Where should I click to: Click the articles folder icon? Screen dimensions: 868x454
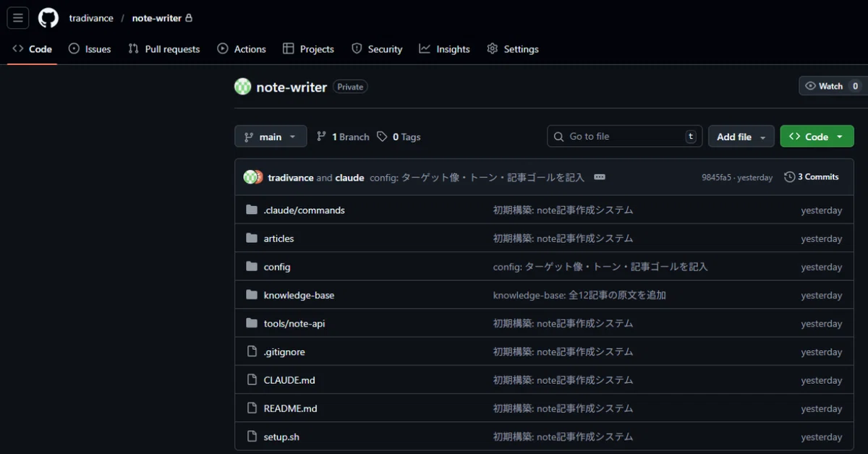(x=252, y=239)
